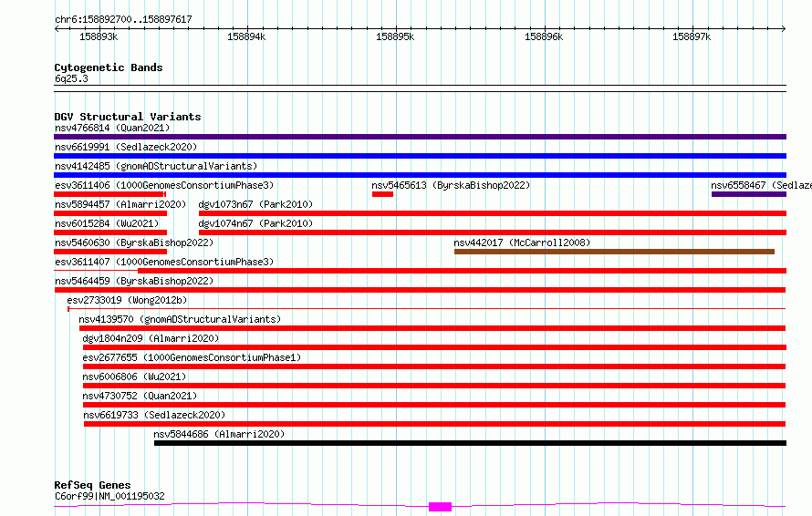This screenshot has height=516, width=812.
Task: Click the black nsv5844686 variant bar
Action: click(x=470, y=443)
